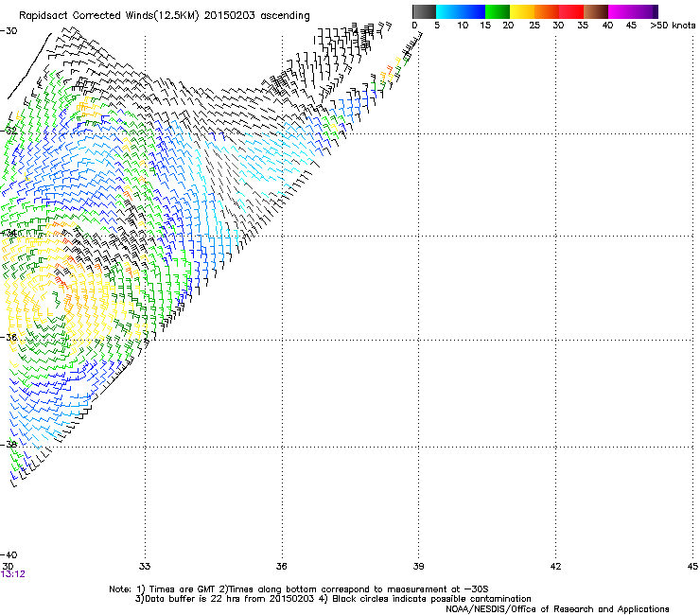
Task: Click the '>50 knots' legend label
Action: coord(673,26)
